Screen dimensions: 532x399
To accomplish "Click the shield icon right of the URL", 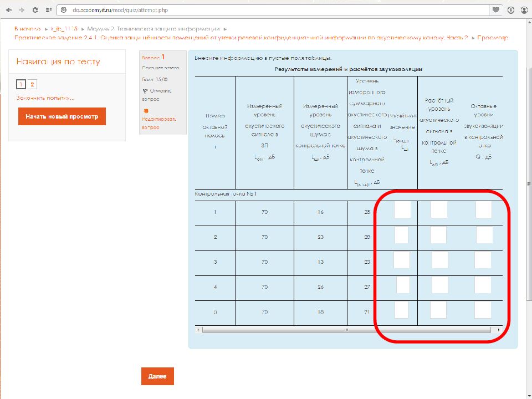I will [495, 10].
